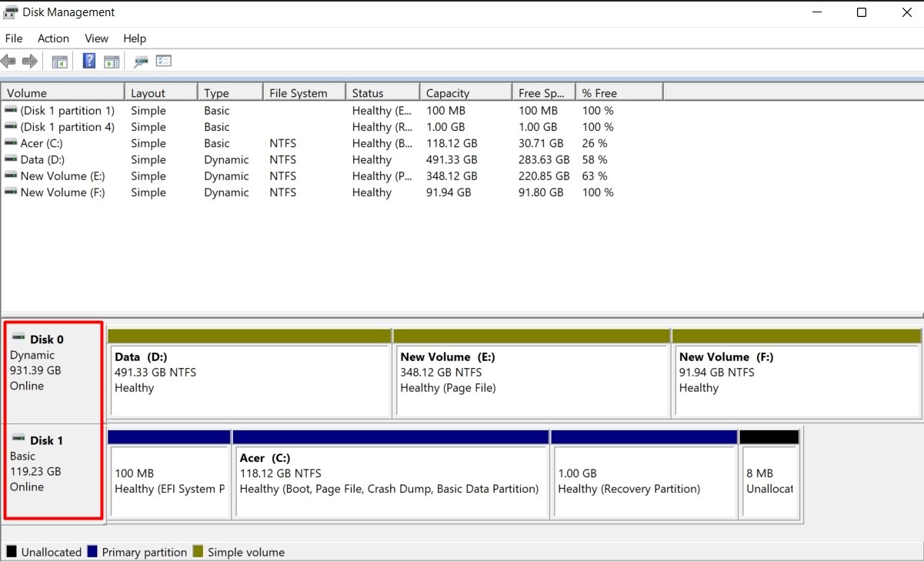
Task: Open Help via the blue question mark icon
Action: click(89, 62)
